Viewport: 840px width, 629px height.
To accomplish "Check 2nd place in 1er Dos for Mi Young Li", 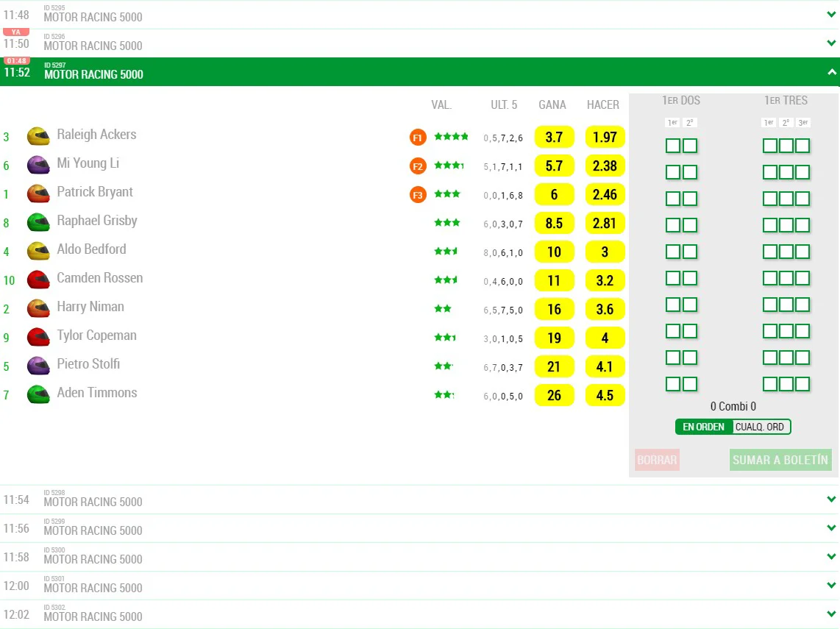I will pos(690,172).
